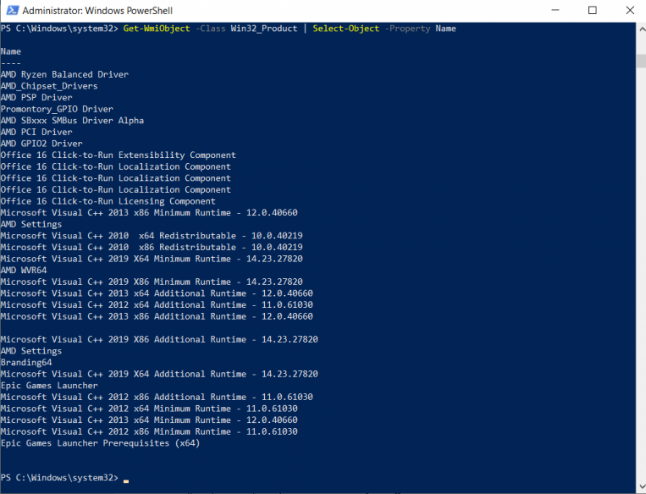Click the scrollbar down arrow
The height and width of the screenshot is (494, 646).
[x=641, y=487]
